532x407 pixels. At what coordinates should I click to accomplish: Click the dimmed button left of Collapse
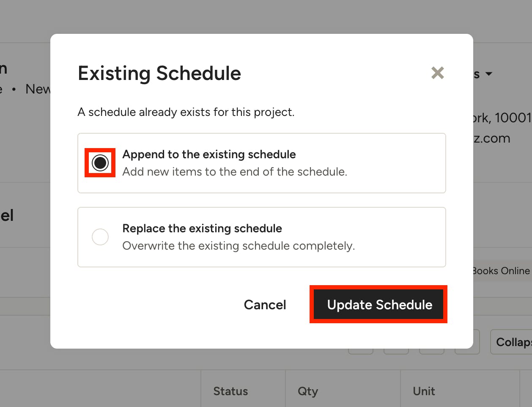coord(467,342)
